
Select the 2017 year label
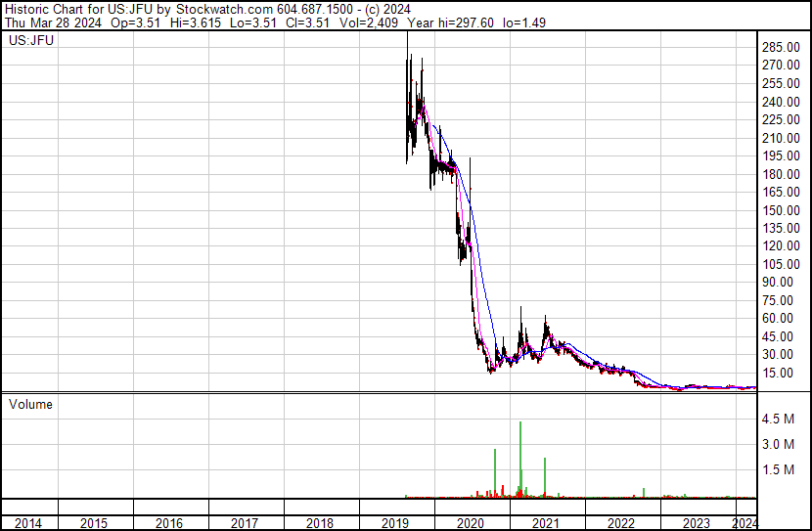click(x=245, y=523)
